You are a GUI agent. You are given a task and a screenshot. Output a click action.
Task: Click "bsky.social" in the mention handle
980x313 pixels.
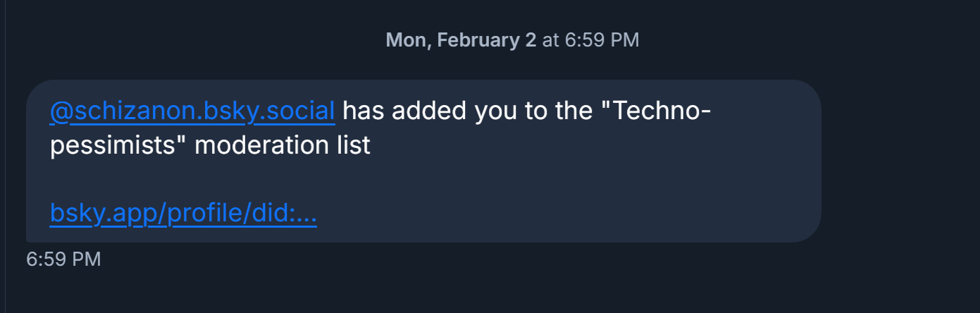268,111
